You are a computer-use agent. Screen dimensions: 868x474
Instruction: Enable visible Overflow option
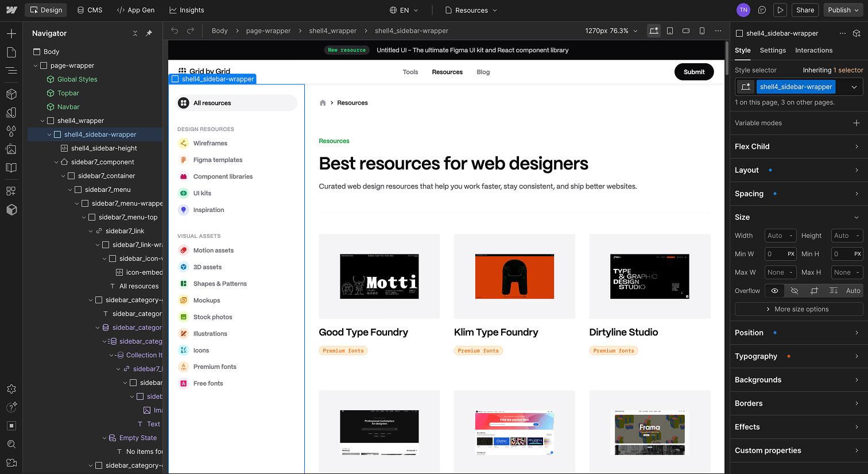[774, 291]
